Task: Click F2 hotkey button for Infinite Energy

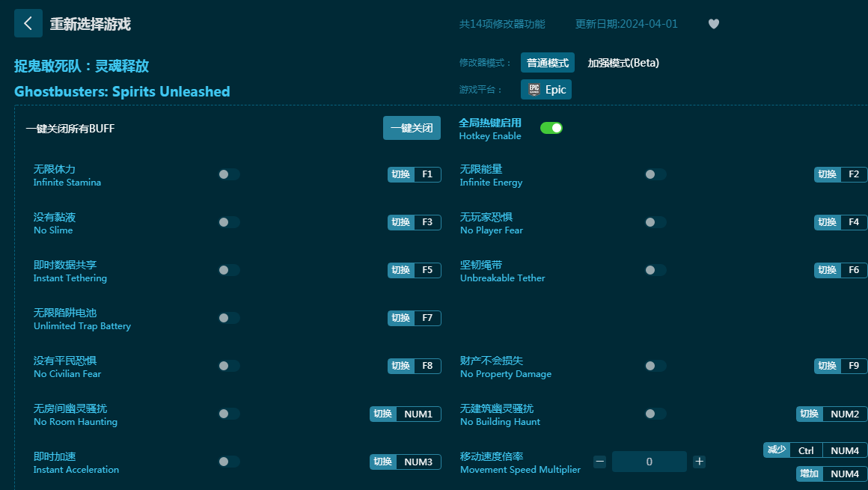Action: pos(840,174)
